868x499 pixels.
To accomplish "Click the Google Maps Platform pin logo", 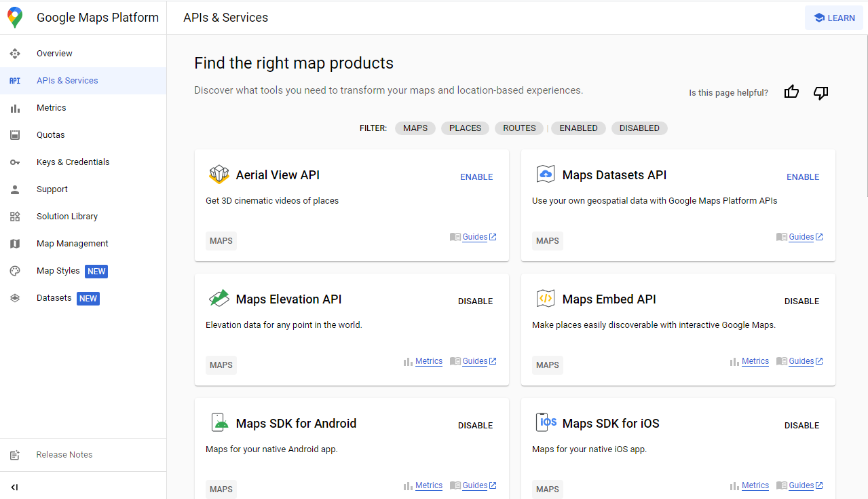I will [x=15, y=18].
